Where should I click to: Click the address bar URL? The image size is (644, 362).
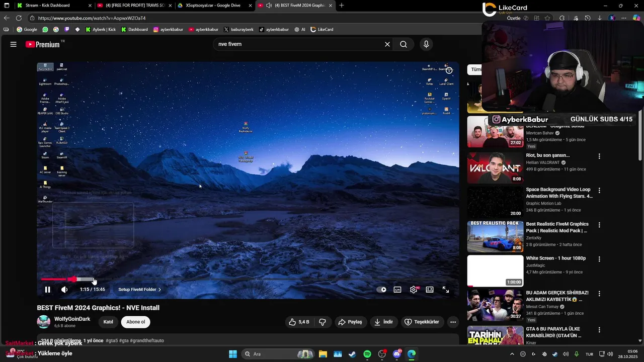coord(92,18)
